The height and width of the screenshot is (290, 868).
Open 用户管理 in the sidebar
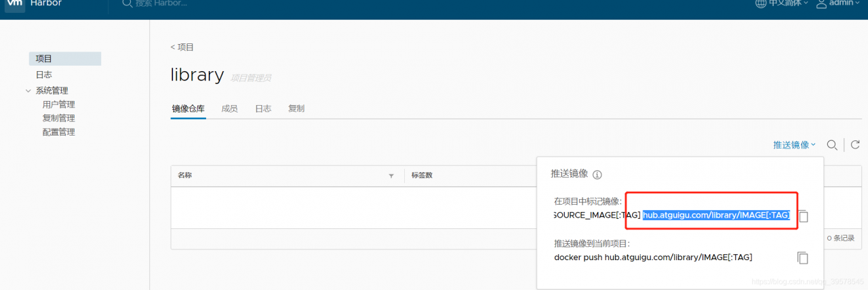click(58, 104)
